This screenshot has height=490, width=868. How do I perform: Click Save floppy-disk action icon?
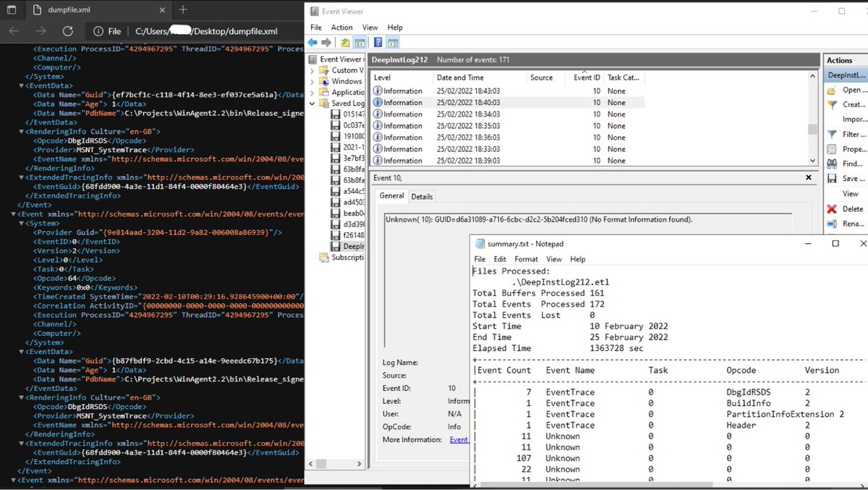point(832,179)
